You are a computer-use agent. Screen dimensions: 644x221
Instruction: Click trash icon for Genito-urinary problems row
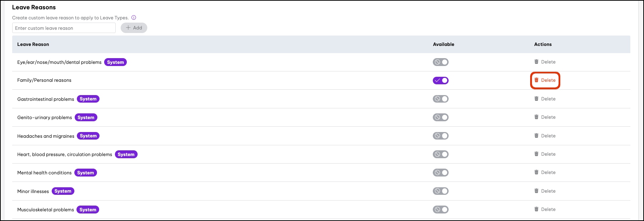pyautogui.click(x=536, y=117)
